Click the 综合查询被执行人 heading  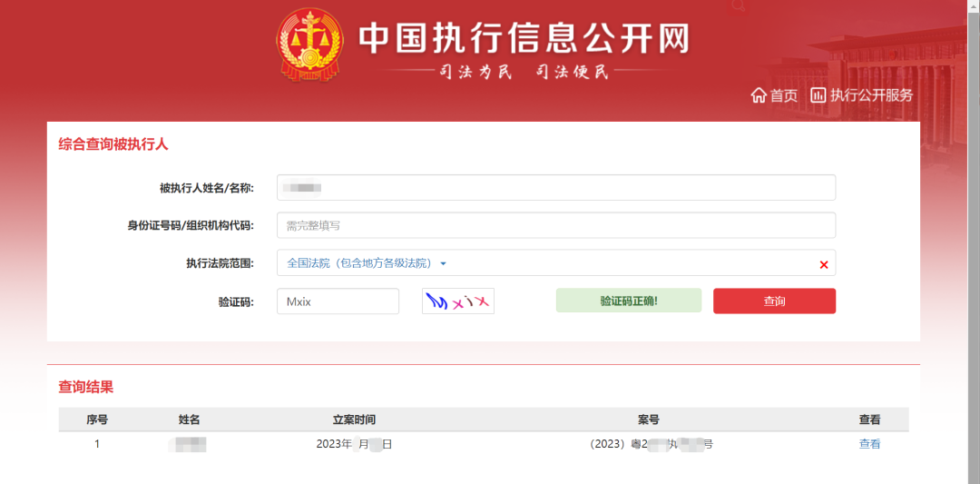click(113, 144)
